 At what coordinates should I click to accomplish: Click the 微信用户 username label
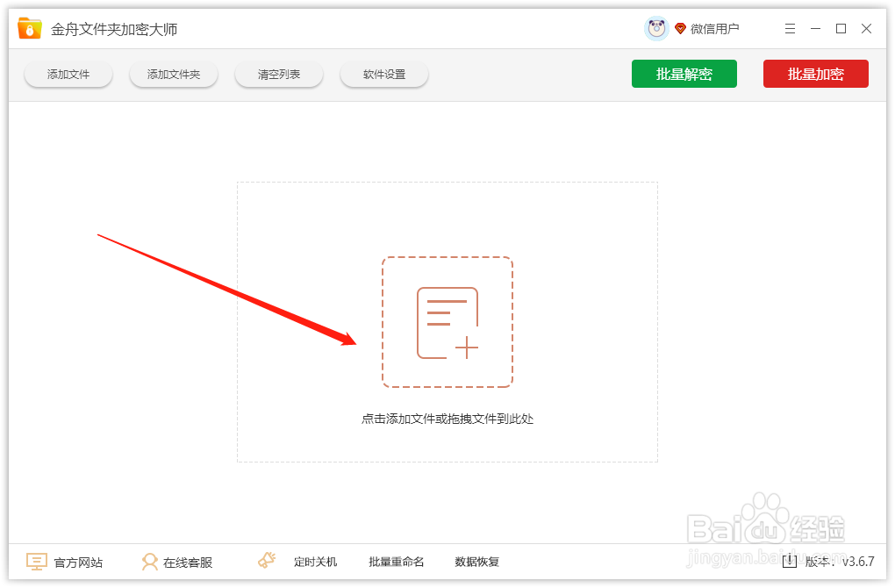point(714,29)
